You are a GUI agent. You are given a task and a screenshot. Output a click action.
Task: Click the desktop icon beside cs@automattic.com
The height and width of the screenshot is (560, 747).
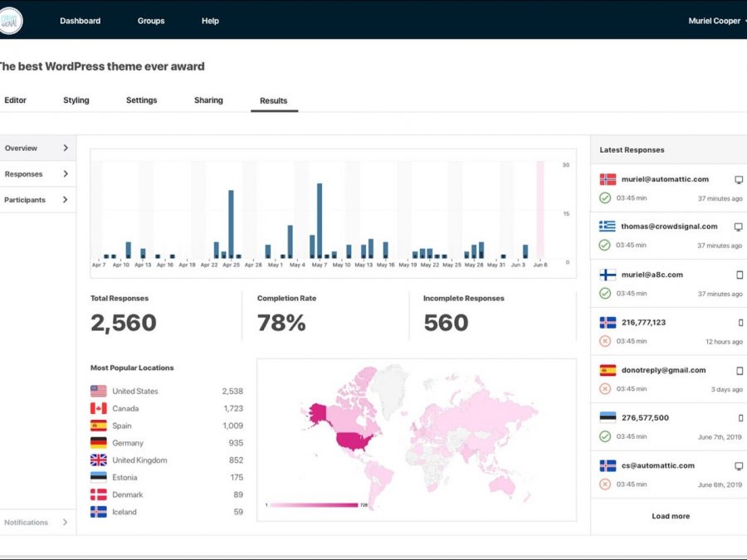click(739, 465)
